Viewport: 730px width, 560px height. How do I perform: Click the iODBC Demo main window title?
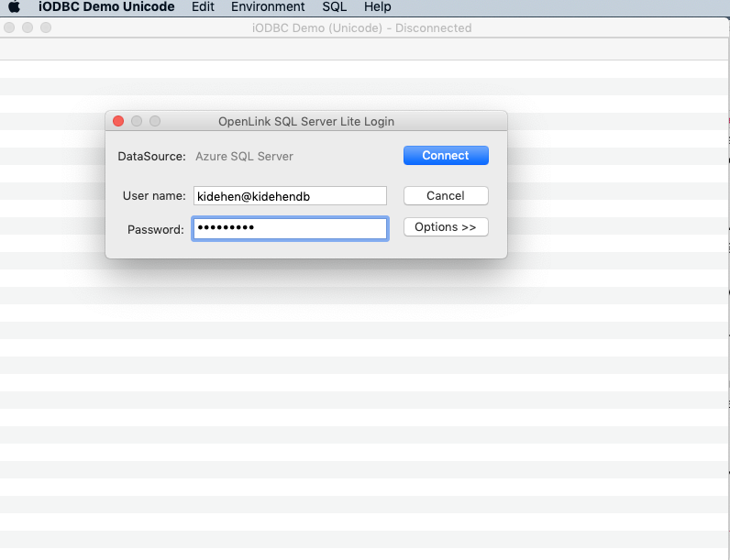click(x=361, y=27)
